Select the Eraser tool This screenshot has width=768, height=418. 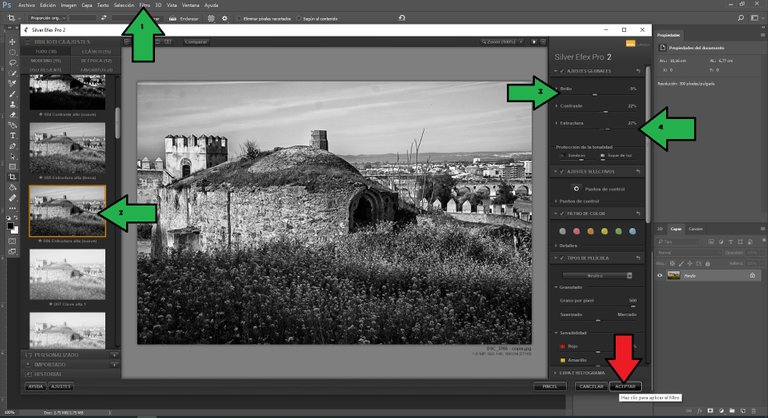pyautogui.click(x=12, y=115)
